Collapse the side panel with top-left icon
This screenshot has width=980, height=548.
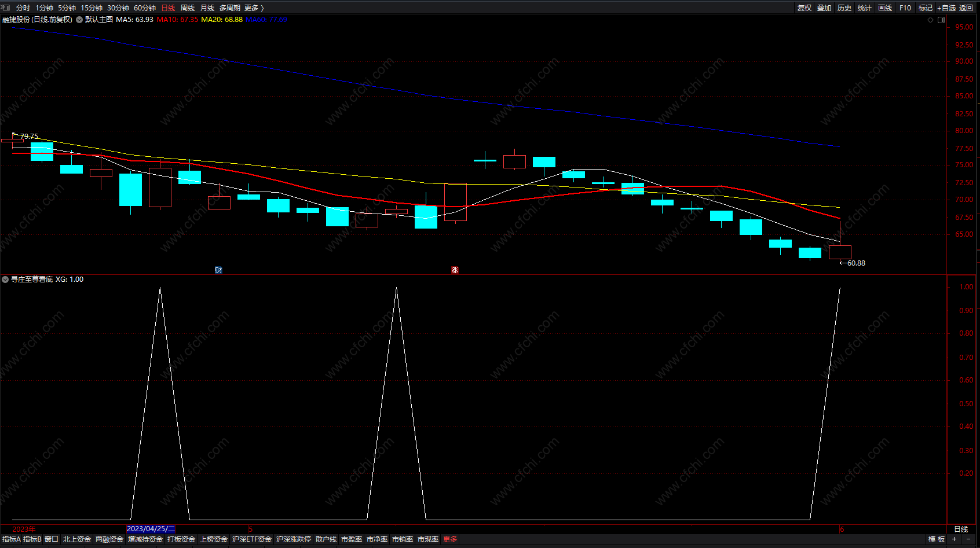coord(6,8)
